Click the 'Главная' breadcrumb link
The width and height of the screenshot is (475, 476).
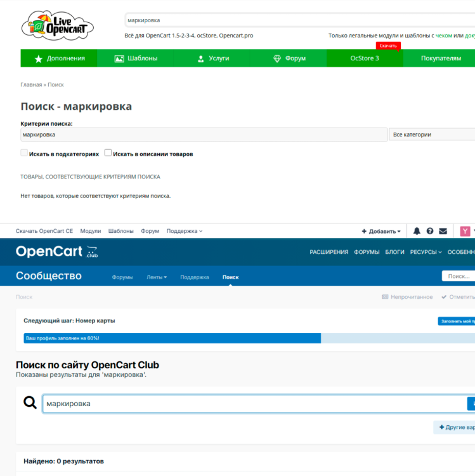click(31, 84)
